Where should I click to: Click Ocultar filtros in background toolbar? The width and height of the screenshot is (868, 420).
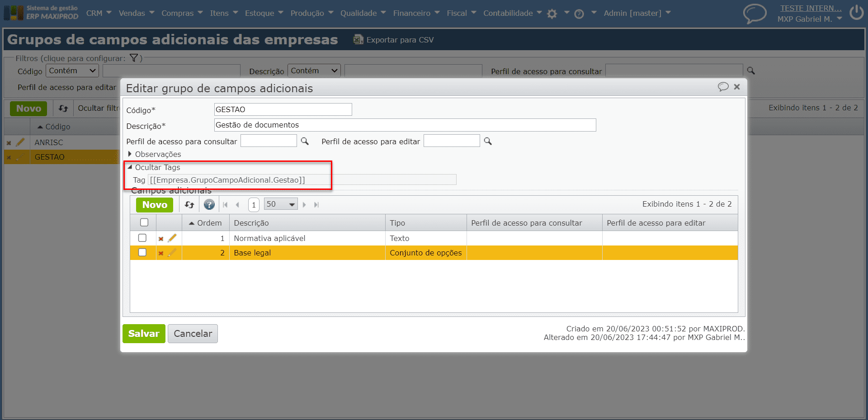click(x=98, y=108)
